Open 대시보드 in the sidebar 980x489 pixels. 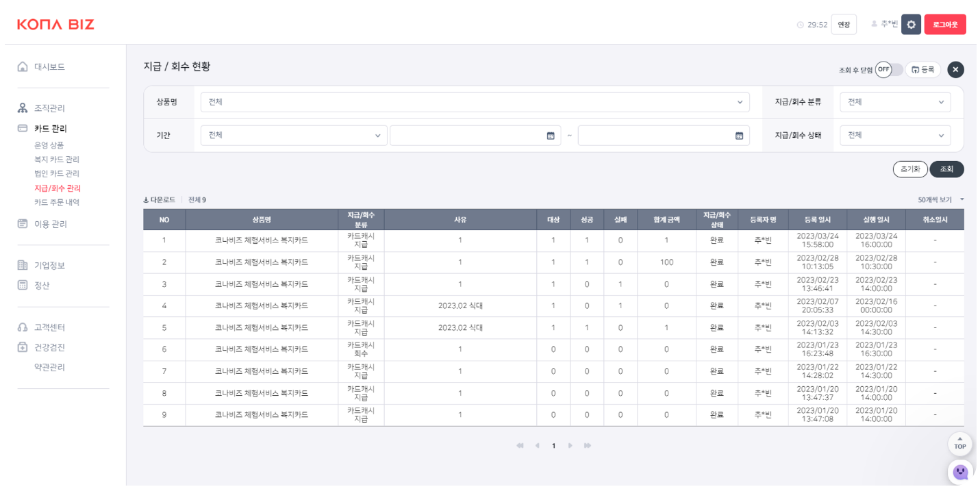[x=49, y=67]
